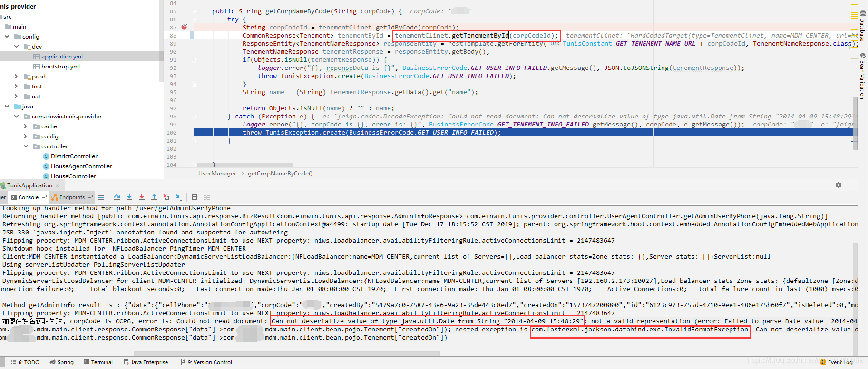The image size is (868, 369).
Task: Open the Database side tool window
Action: click(863, 26)
